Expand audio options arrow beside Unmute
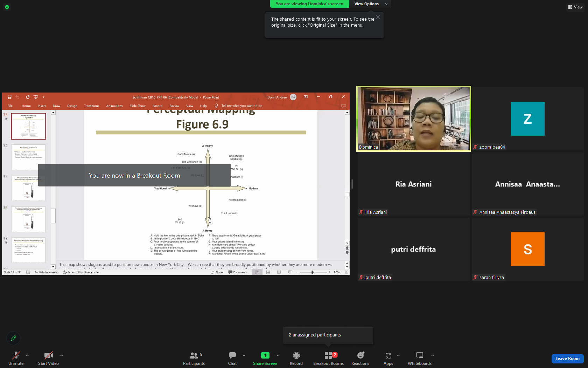Image resolution: width=588 pixels, height=368 pixels. coord(27,355)
